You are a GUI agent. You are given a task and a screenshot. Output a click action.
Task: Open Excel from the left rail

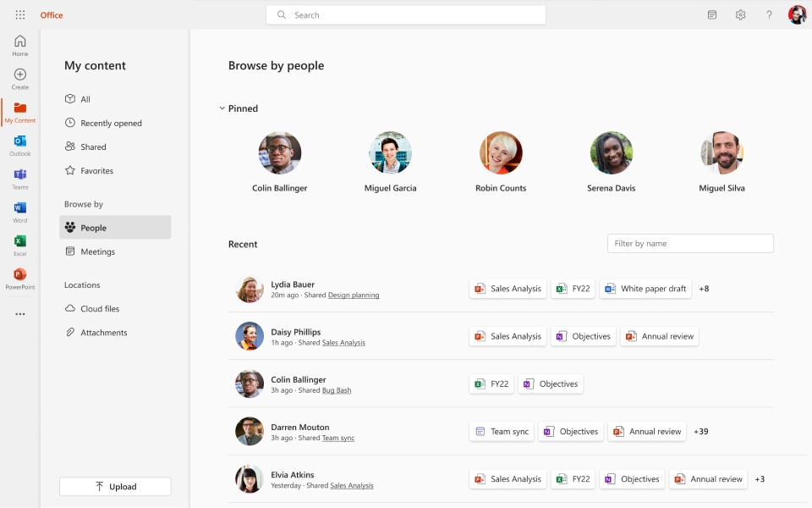[19, 243]
